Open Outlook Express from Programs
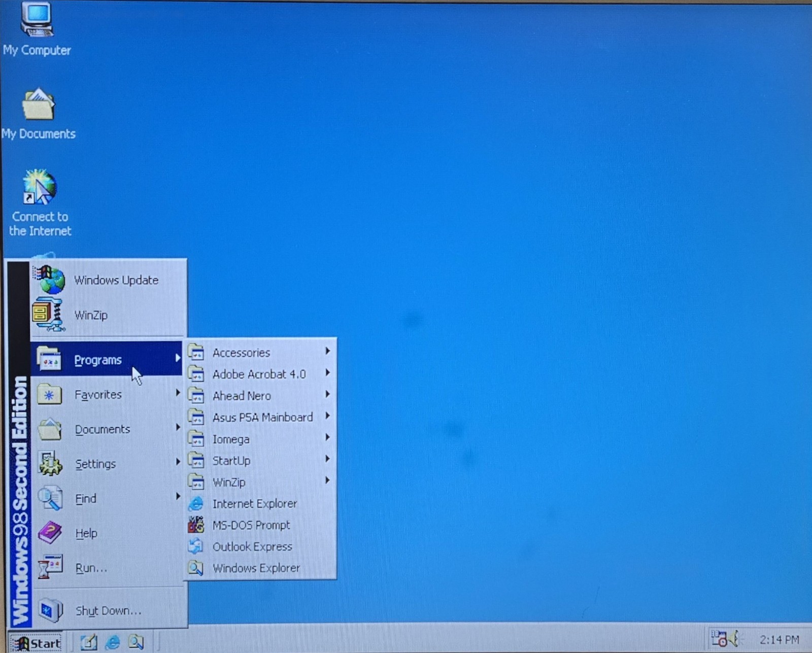 pos(259,546)
